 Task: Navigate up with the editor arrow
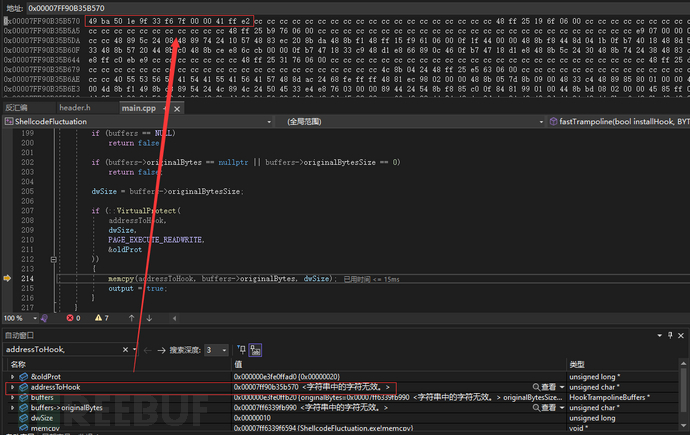131,318
